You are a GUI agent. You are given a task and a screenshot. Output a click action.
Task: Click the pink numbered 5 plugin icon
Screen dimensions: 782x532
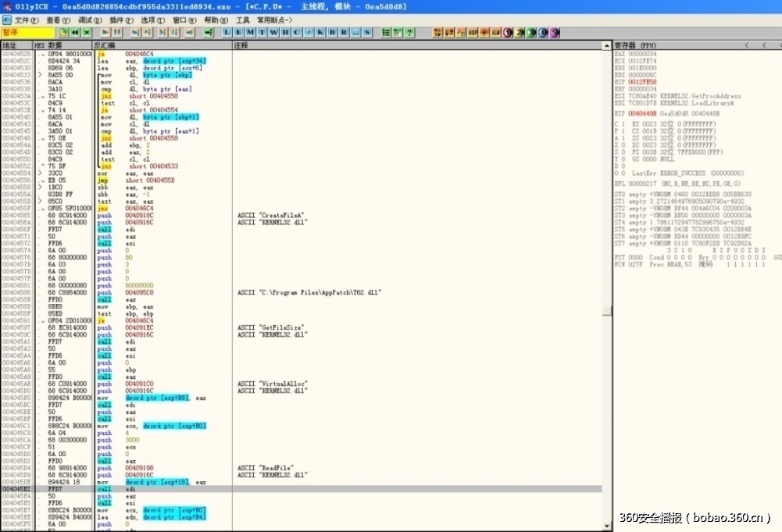point(555,32)
